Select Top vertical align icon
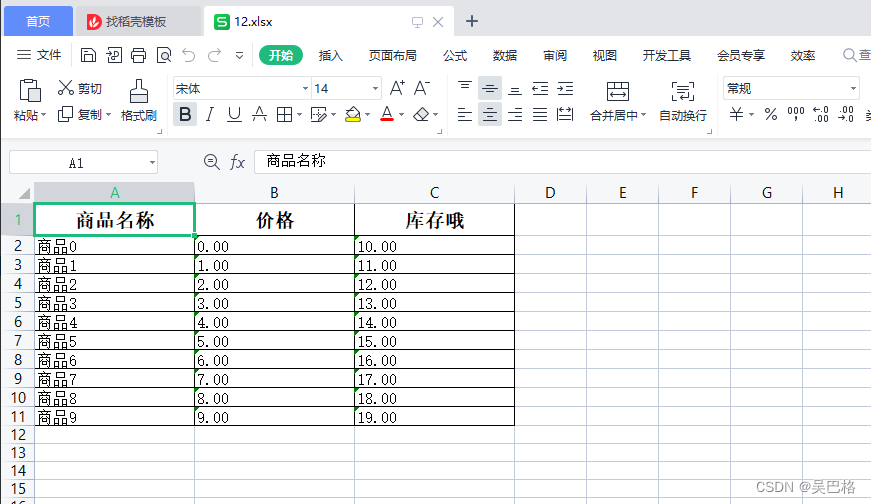The image size is (871, 504). [465, 88]
